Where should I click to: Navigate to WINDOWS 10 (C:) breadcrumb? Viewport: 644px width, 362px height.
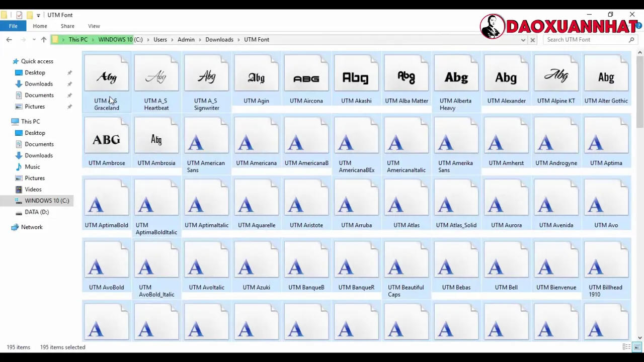click(120, 40)
